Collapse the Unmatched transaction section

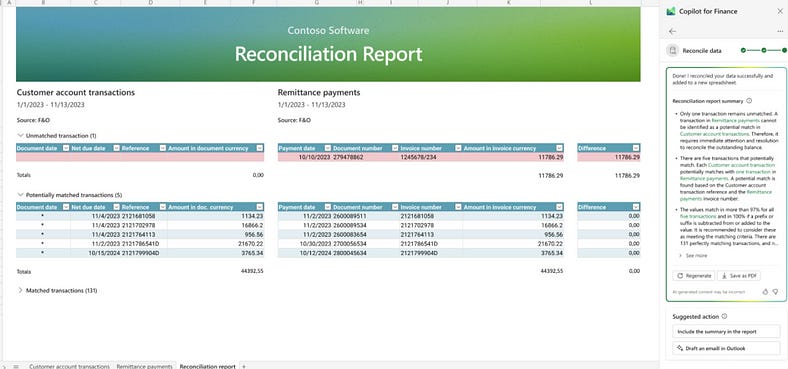click(x=21, y=135)
